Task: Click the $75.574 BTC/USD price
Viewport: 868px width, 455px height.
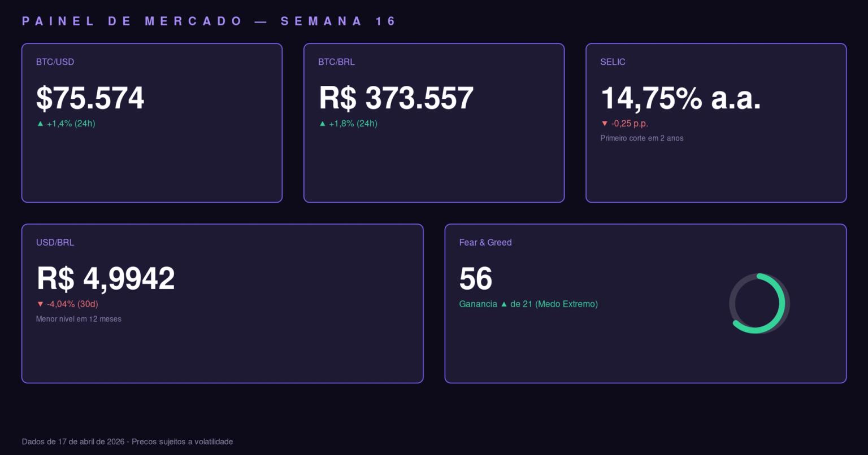Action: (x=90, y=98)
